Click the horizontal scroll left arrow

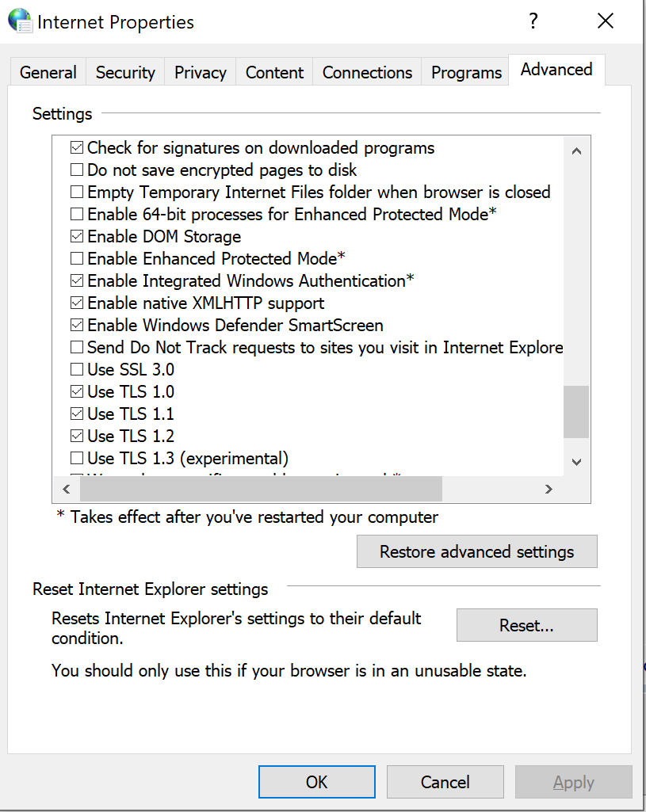click(67, 489)
